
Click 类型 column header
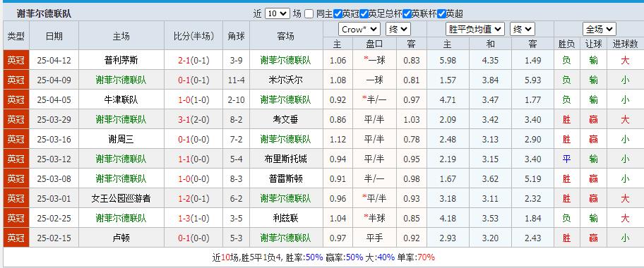(16, 36)
